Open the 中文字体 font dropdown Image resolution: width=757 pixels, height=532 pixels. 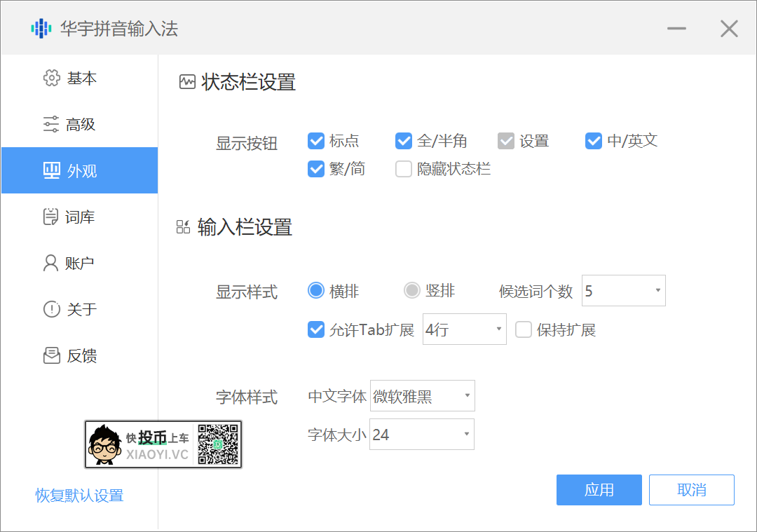pyautogui.click(x=422, y=395)
